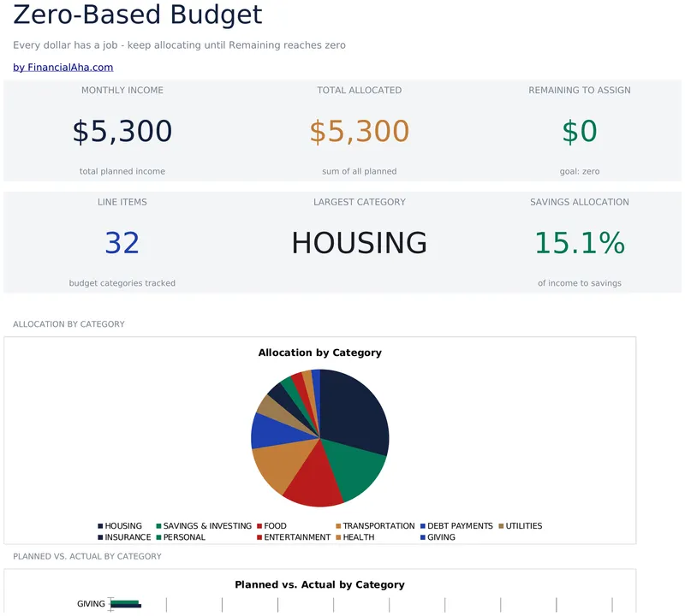This screenshot has height=616, width=685.
Task: Click the LINE ITEMS label
Action: tap(122, 202)
